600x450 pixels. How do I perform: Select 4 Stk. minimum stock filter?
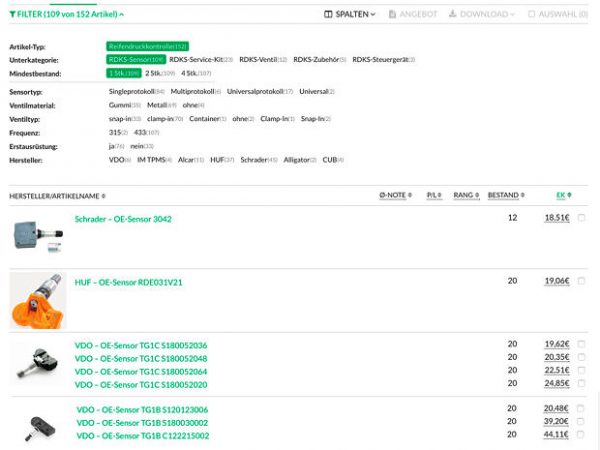click(196, 73)
